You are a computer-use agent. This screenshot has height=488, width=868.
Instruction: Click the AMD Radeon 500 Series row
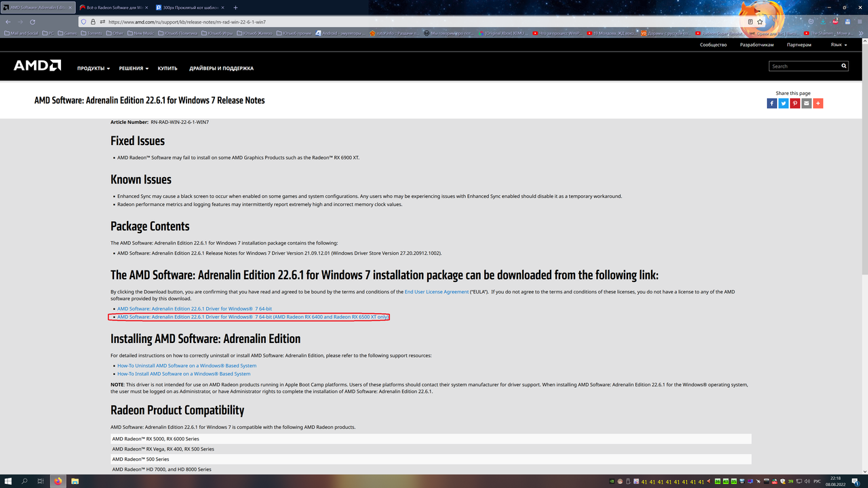(x=431, y=459)
